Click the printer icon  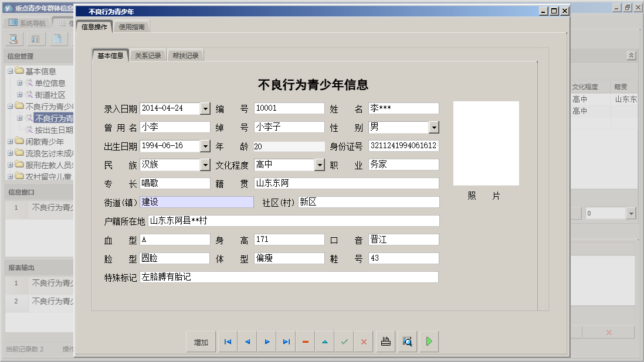tap(386, 342)
